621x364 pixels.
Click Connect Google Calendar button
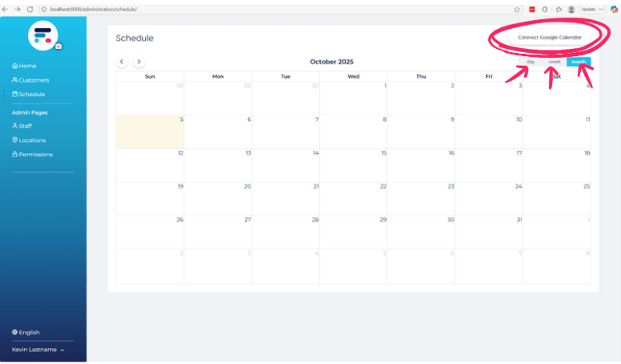point(550,38)
